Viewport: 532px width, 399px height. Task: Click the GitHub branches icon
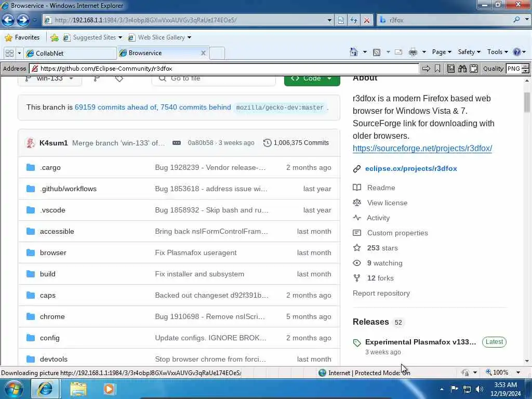97,78
